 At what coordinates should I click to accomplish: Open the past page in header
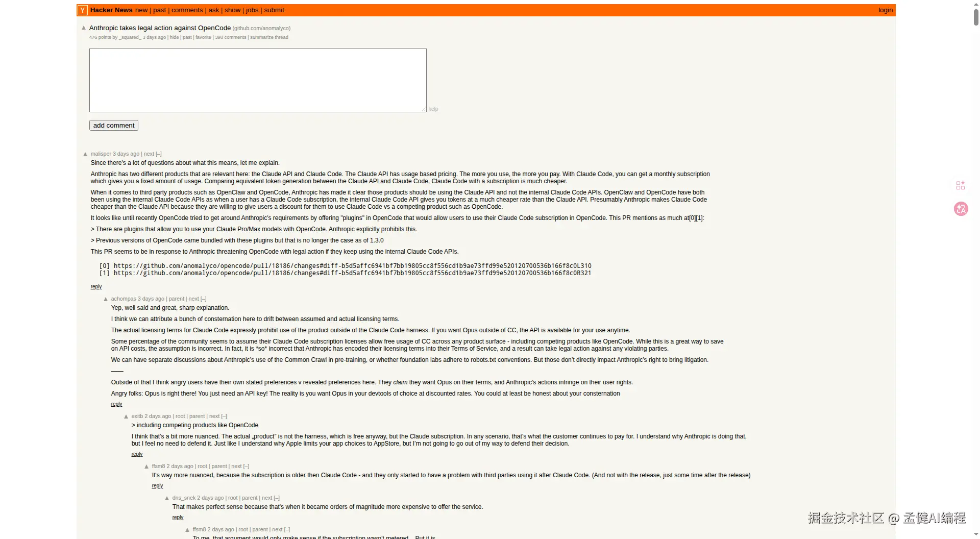pos(160,10)
